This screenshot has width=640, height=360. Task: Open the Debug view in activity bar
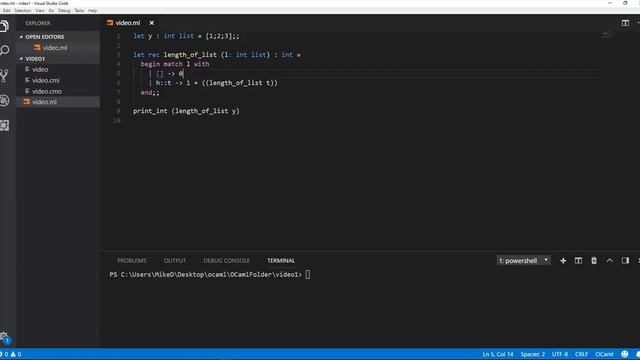click(x=4, y=100)
